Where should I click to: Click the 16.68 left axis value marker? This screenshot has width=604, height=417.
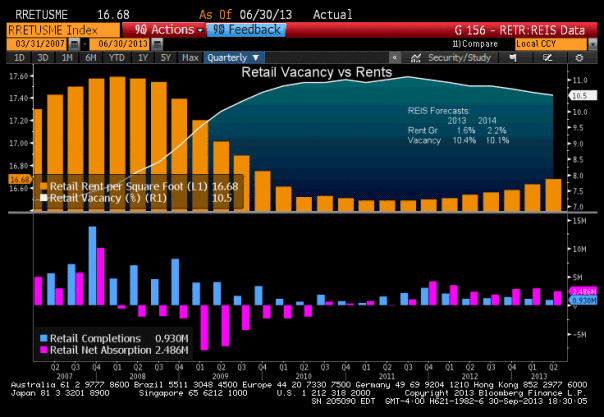pyautogui.click(x=19, y=179)
